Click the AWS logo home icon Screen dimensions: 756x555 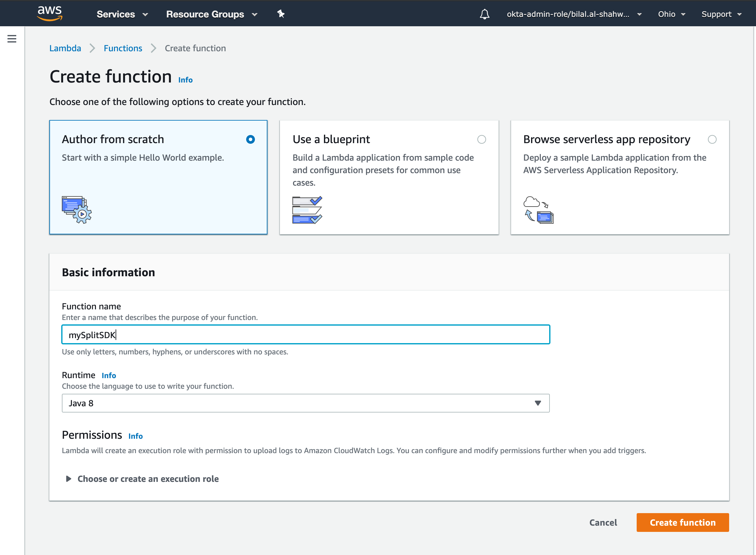pos(49,13)
